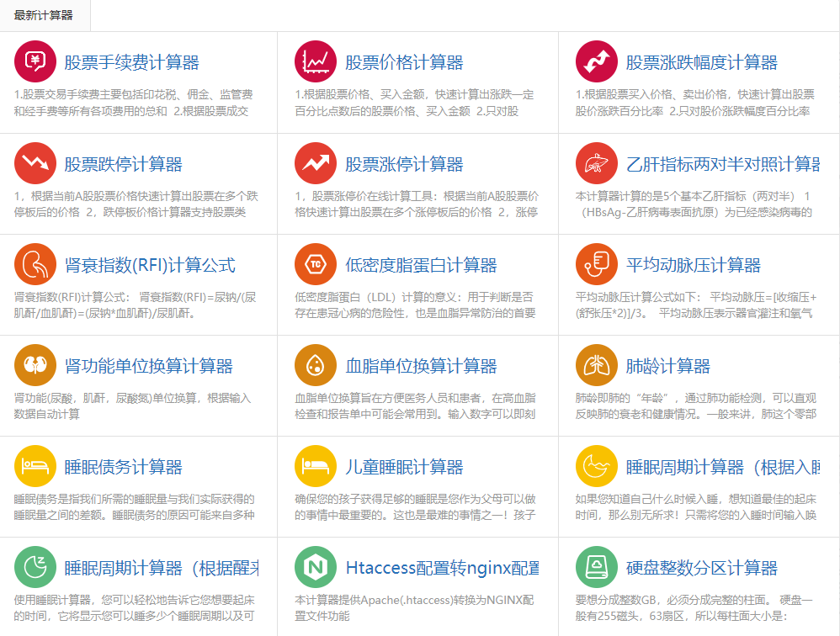Click the TC hexagon icon for 低密度脂蛋白

click(x=316, y=264)
